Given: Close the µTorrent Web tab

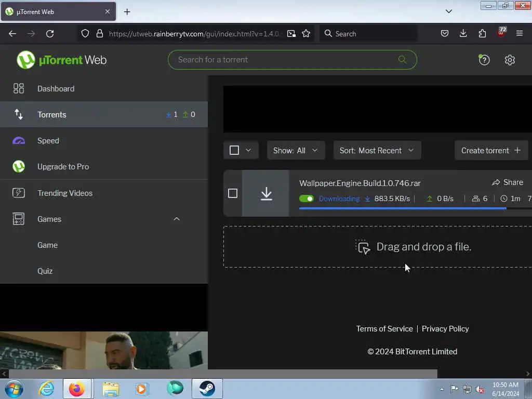Looking at the screenshot, I should point(107,11).
